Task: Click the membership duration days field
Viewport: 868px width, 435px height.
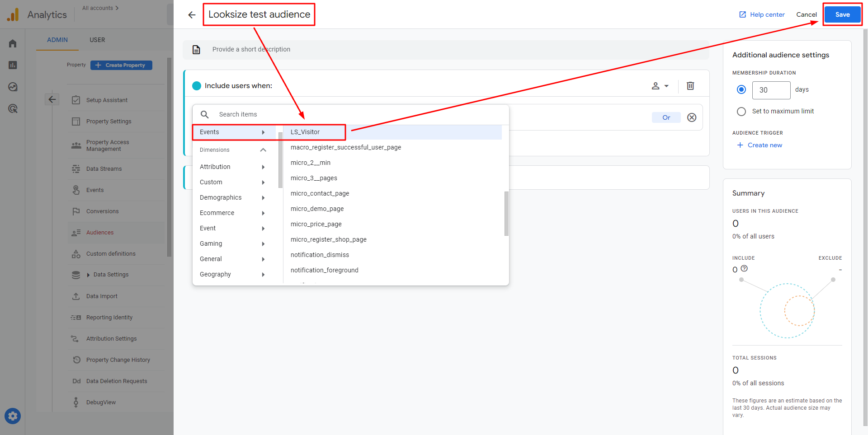Action: pos(771,90)
